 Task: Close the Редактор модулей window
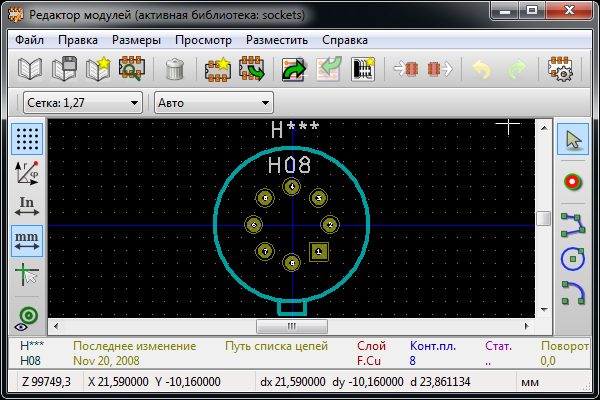[569, 11]
